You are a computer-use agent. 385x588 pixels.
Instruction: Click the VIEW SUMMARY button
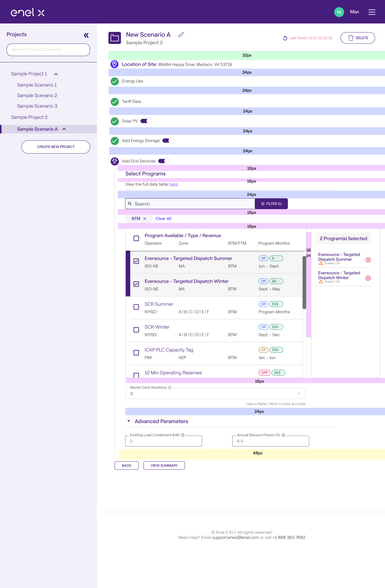[x=164, y=465]
